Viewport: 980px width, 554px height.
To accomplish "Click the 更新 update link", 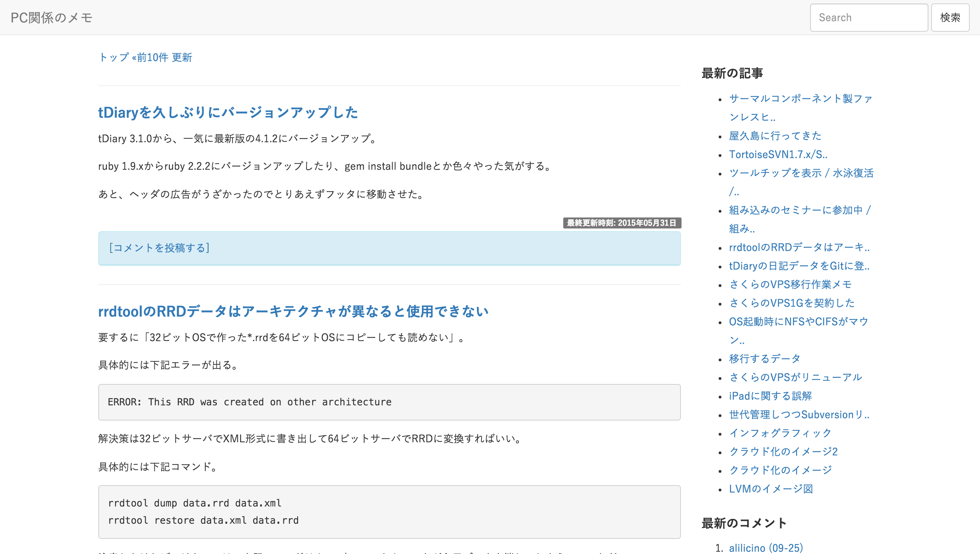I will click(x=182, y=57).
